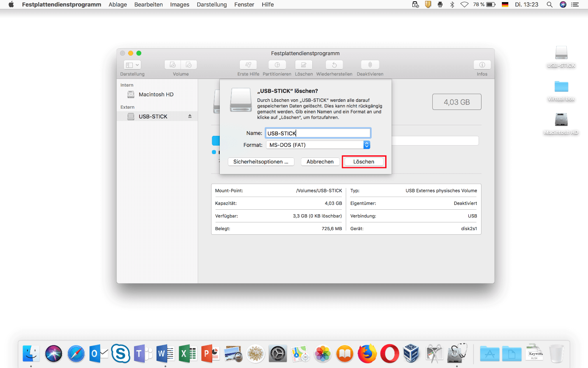Open Finder from the Dock
Screen dimensions: 588x368
(x=31, y=353)
